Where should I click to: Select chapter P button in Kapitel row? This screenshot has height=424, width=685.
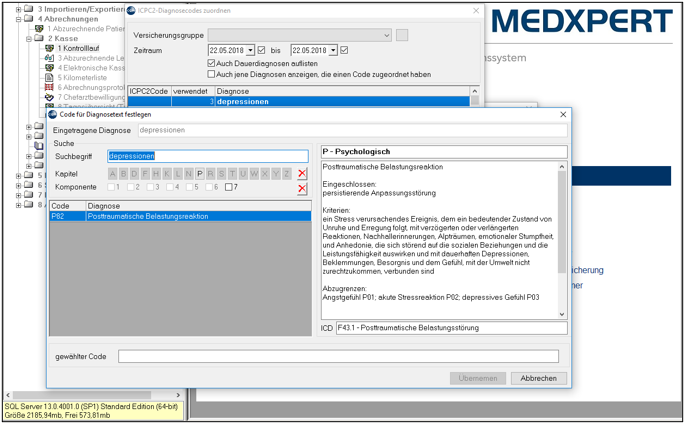click(x=200, y=174)
